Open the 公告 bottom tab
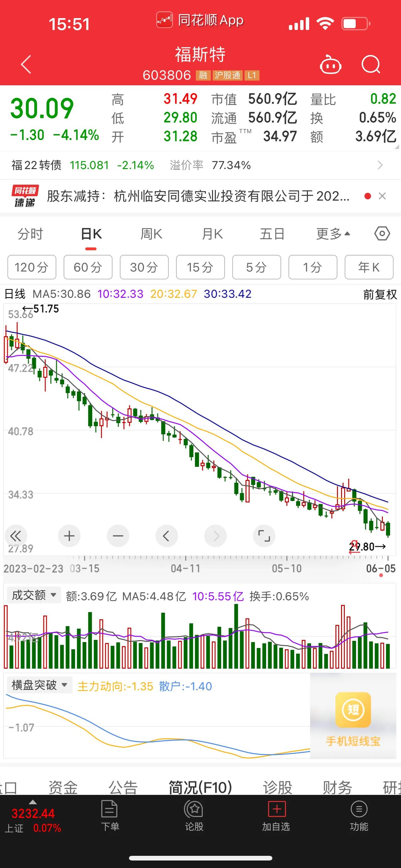The height and width of the screenshot is (868, 401). coord(123,787)
